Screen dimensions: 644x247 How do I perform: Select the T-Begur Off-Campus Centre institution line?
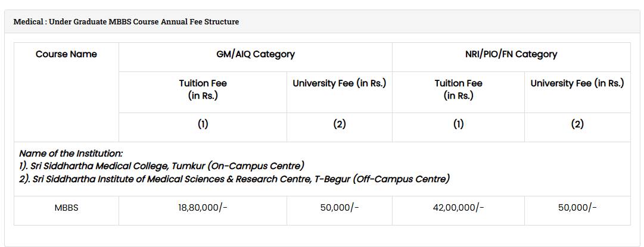point(234,179)
